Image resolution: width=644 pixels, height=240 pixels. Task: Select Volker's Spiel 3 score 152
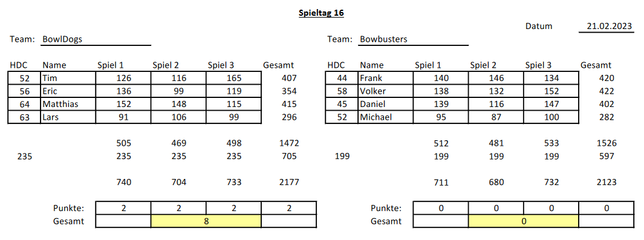tap(551, 91)
